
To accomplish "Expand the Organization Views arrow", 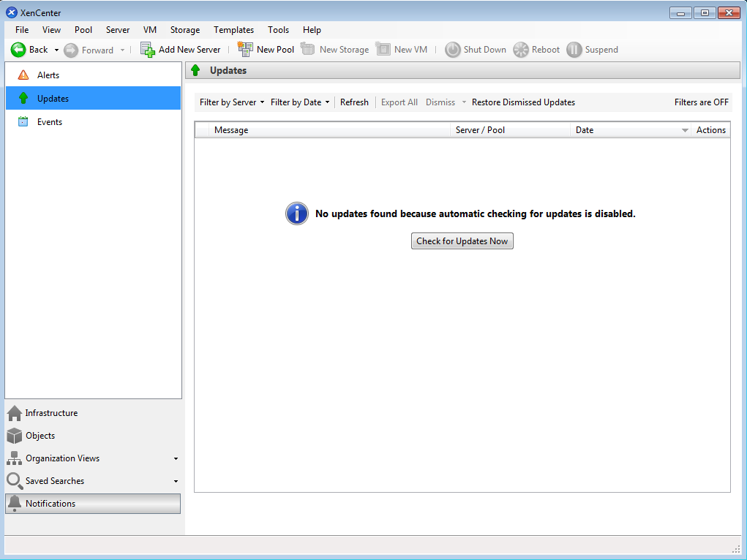I will click(x=176, y=459).
